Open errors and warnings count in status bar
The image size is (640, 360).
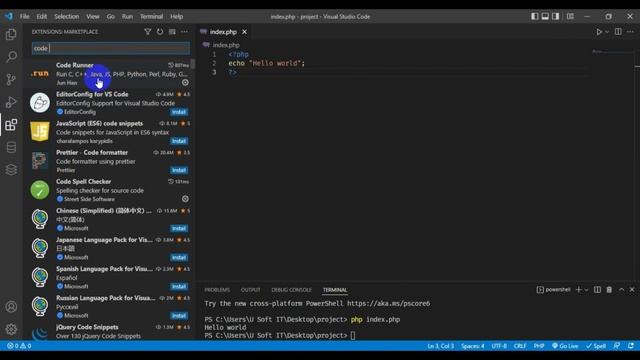coord(19,346)
